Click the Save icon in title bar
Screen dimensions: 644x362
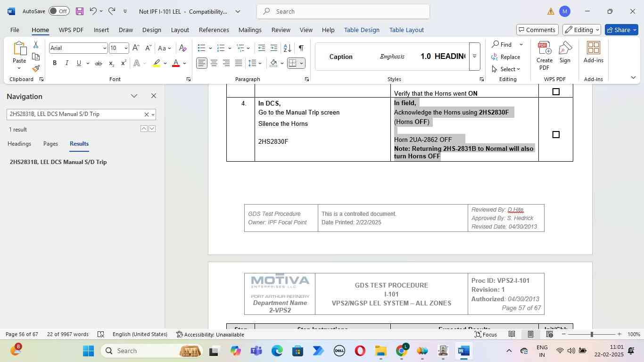(80, 11)
